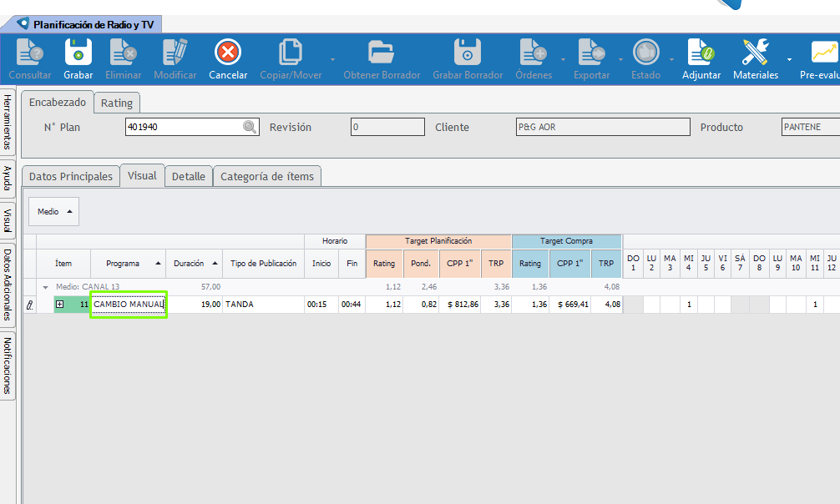Click the Cancelar red X icon
This screenshot has width=840, height=504.
coord(228,53)
